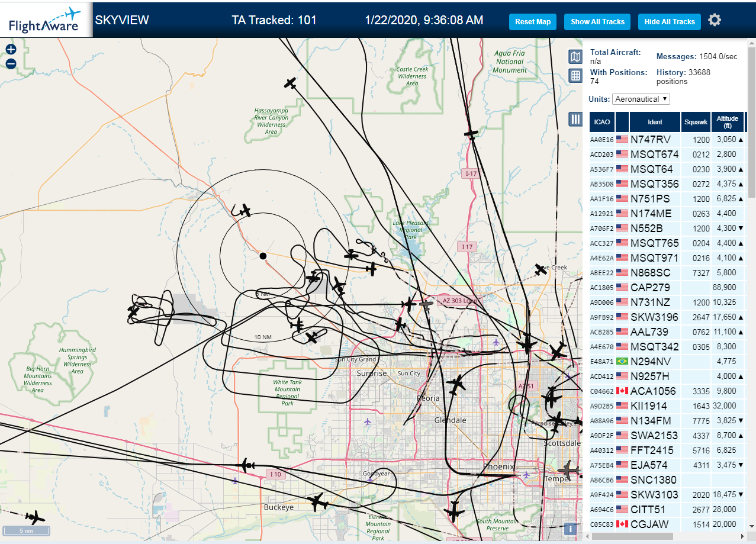
Task: Select the N134FM row
Action: point(667,421)
